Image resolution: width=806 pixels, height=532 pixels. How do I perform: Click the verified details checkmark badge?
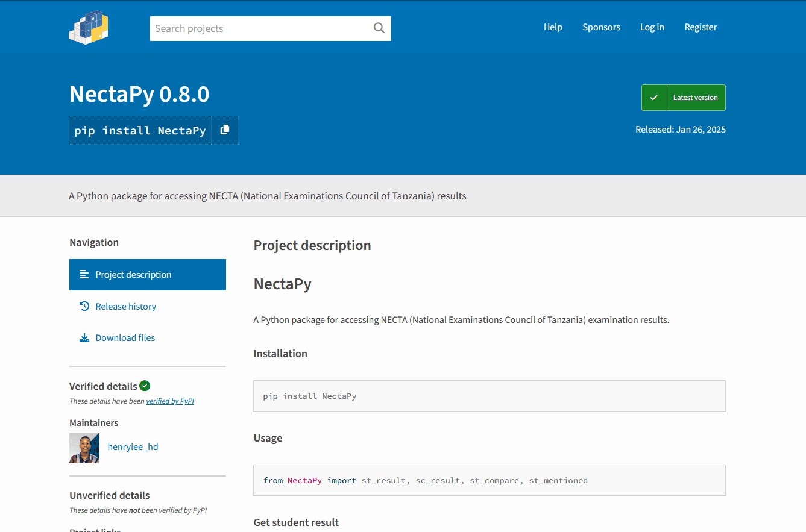pyautogui.click(x=145, y=386)
